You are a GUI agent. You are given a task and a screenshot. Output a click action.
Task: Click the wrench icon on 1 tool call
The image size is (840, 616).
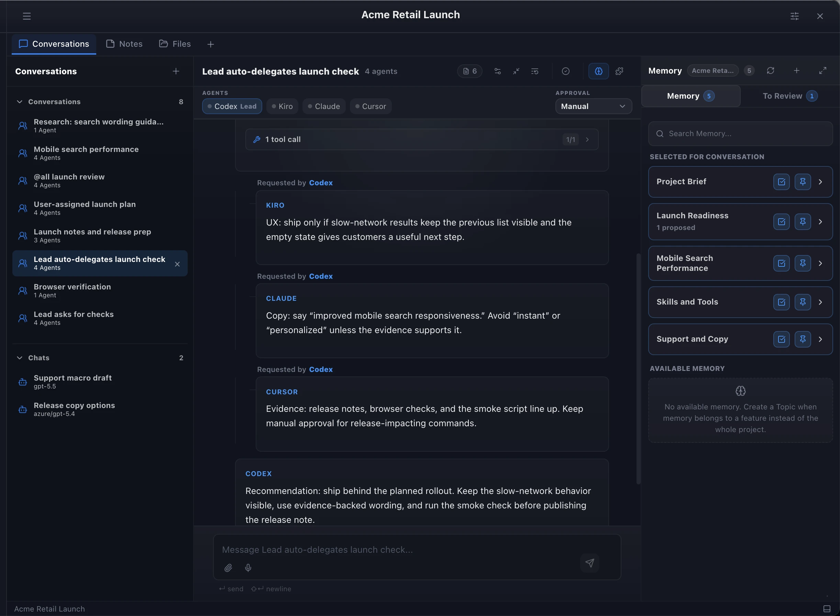[256, 140]
